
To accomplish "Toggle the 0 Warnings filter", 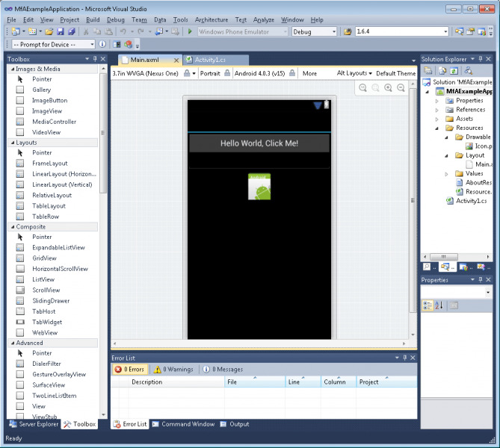I will click(173, 369).
